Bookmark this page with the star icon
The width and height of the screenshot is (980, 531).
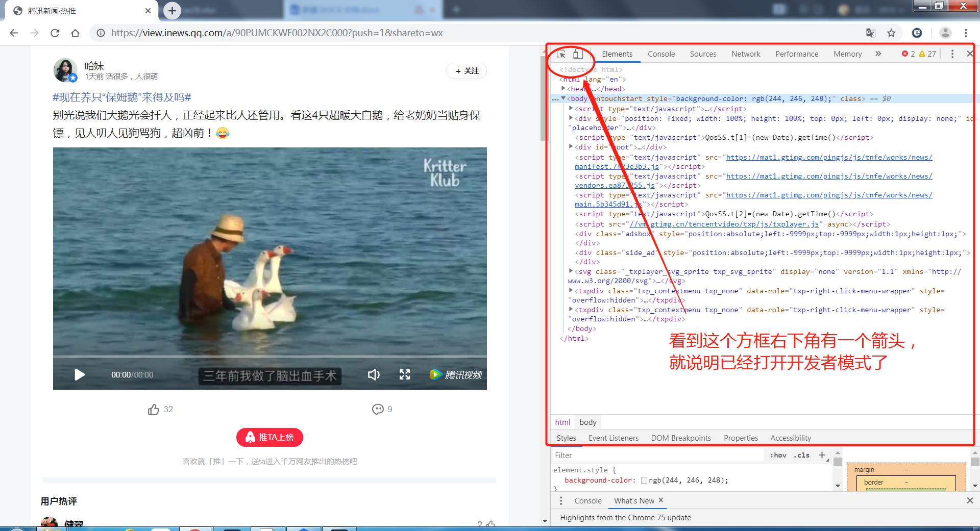coord(891,33)
